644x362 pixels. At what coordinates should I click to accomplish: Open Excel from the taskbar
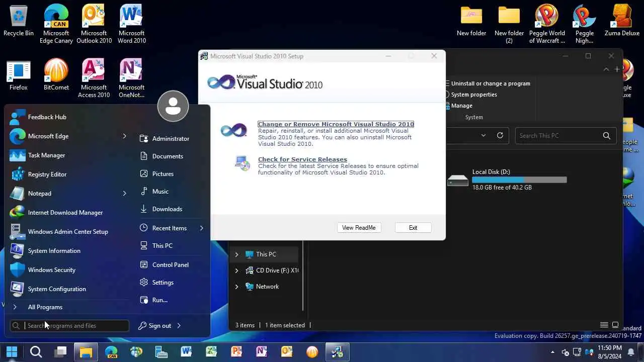(x=211, y=352)
